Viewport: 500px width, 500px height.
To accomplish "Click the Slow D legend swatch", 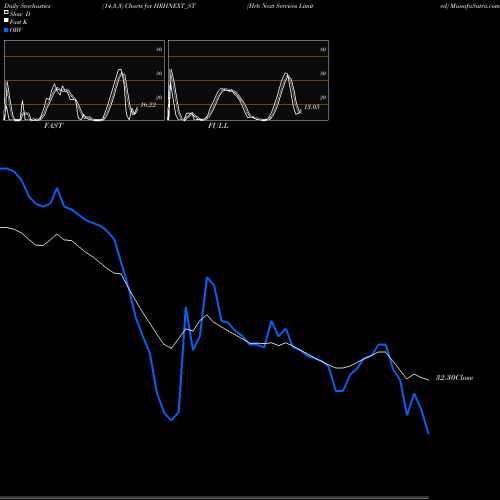I will 6,12.
